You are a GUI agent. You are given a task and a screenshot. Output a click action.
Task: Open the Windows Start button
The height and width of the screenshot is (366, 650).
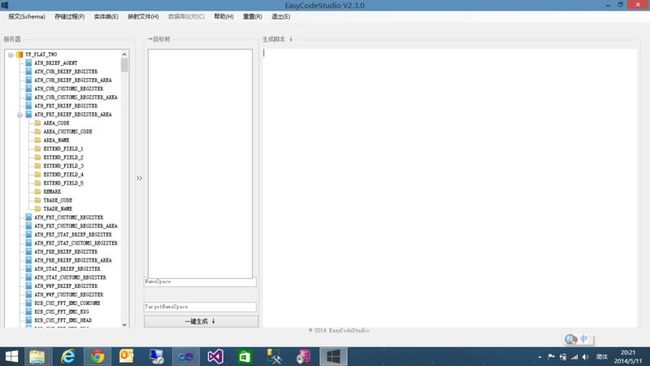(12, 356)
